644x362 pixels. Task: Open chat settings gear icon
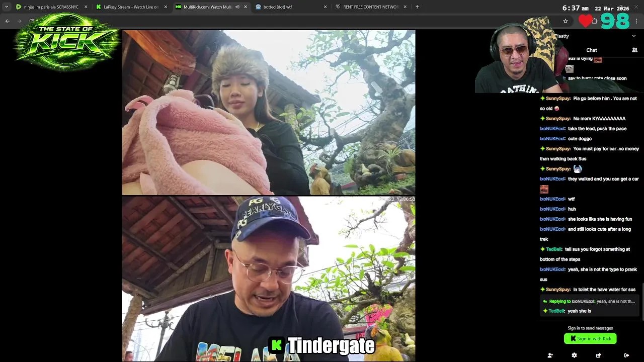[574, 355]
